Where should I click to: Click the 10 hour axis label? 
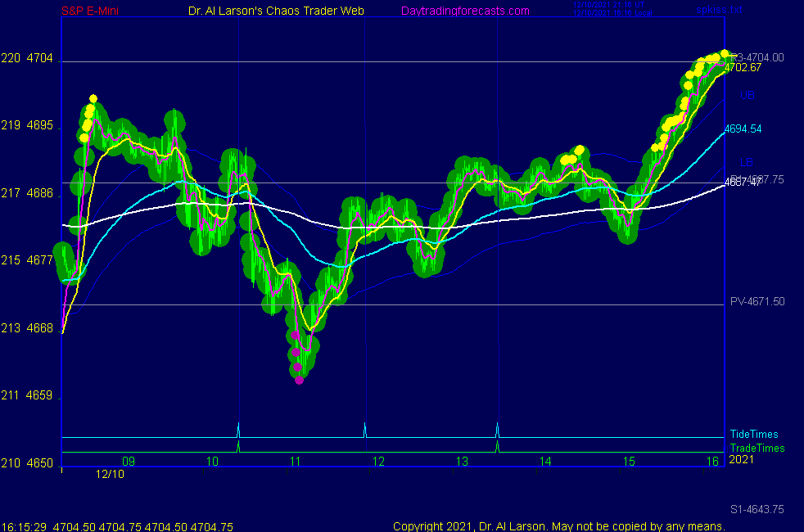(212, 462)
